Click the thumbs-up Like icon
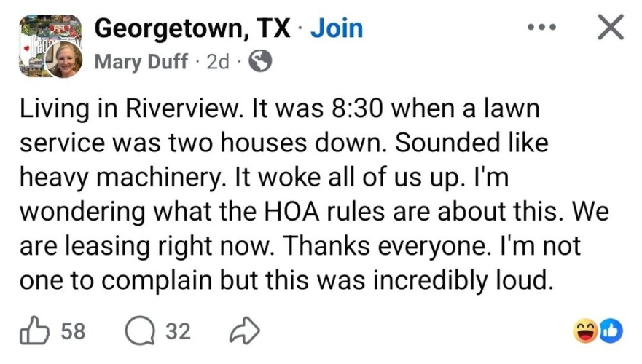 [36, 332]
